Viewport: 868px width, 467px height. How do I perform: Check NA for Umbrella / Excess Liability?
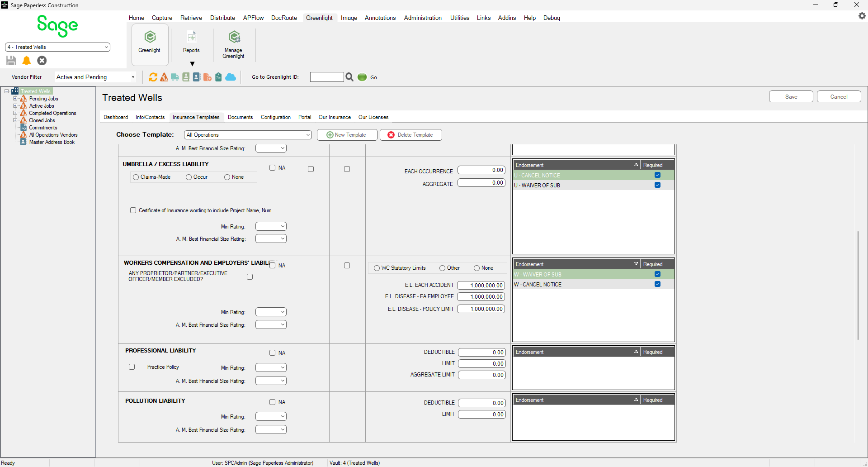coord(273,168)
